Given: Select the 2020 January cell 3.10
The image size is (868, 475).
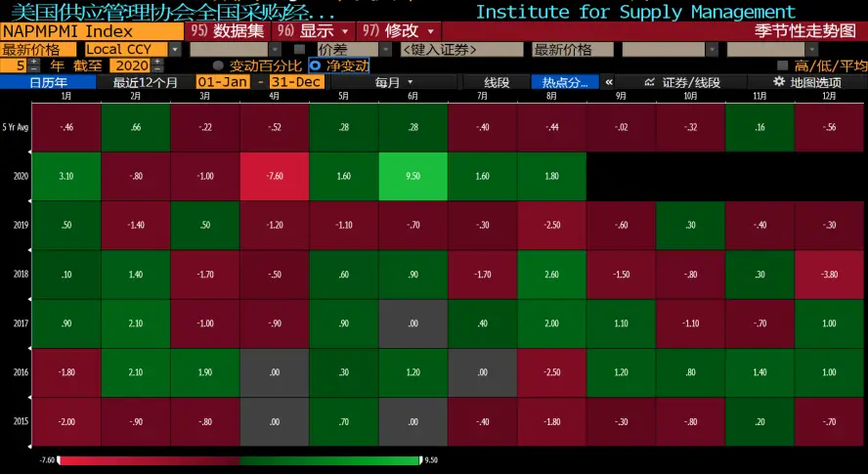Looking at the screenshot, I should click(x=66, y=176).
